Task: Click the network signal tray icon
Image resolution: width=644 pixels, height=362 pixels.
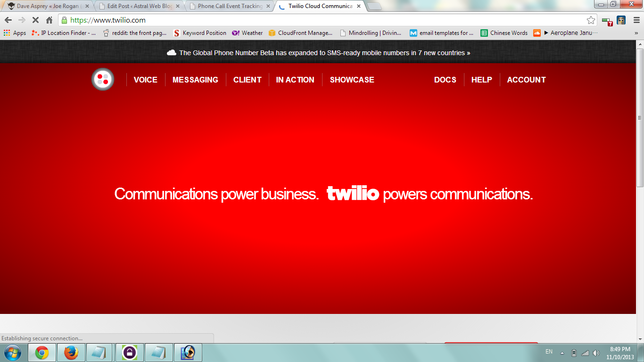Action: pyautogui.click(x=585, y=353)
